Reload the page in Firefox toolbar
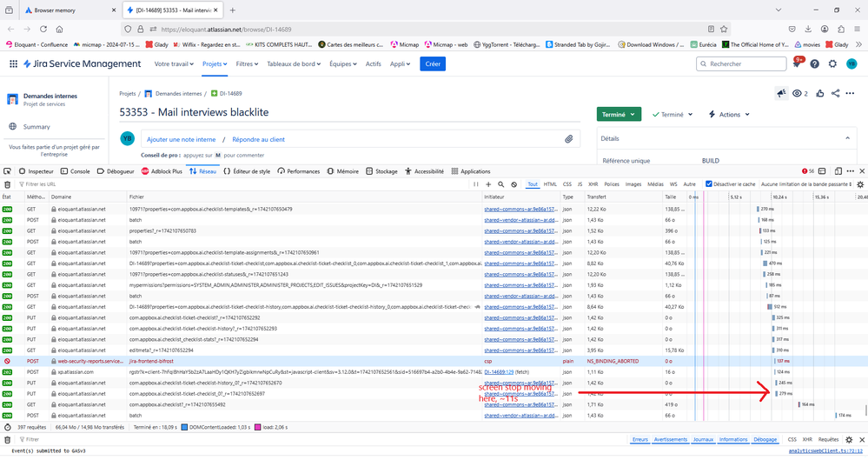The image size is (868, 467). [43, 29]
